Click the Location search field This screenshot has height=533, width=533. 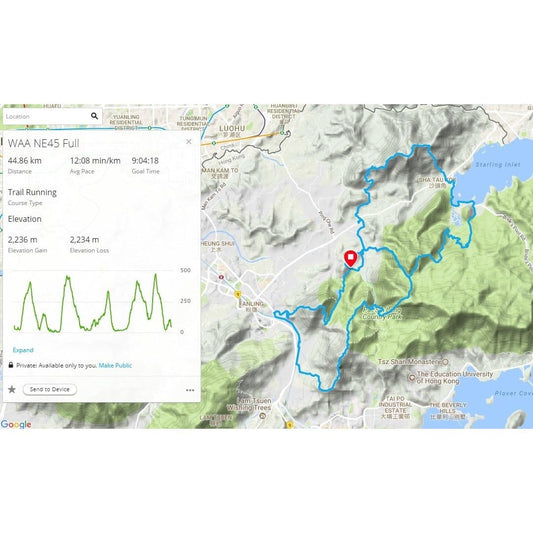click(46, 116)
